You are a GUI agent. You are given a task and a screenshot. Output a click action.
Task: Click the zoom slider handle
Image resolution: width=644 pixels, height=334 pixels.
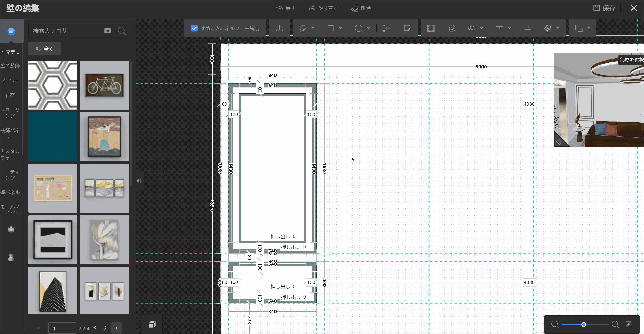[584, 324]
